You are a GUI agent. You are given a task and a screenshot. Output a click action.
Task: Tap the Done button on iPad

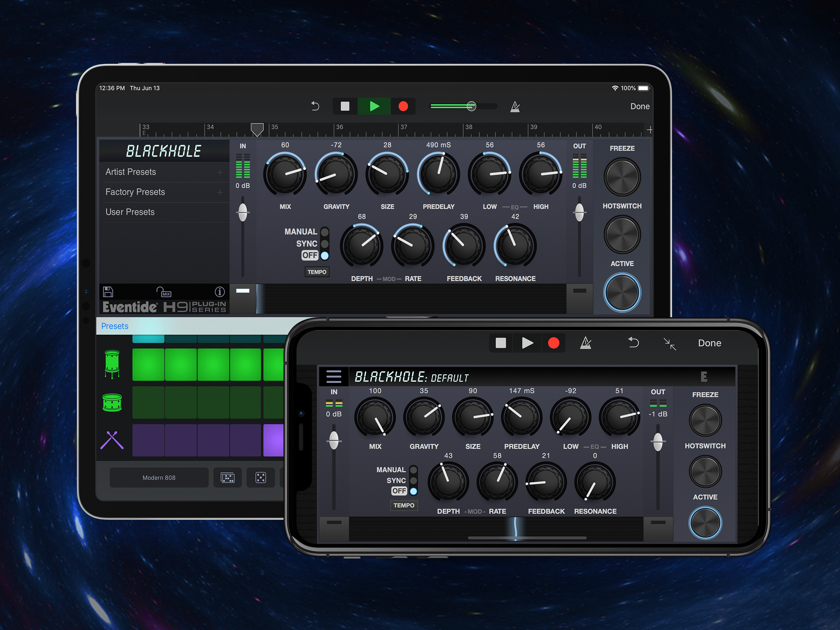pos(640,106)
